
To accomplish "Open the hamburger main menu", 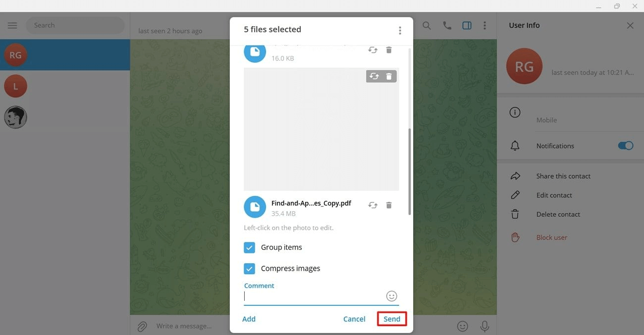I will pos(12,25).
